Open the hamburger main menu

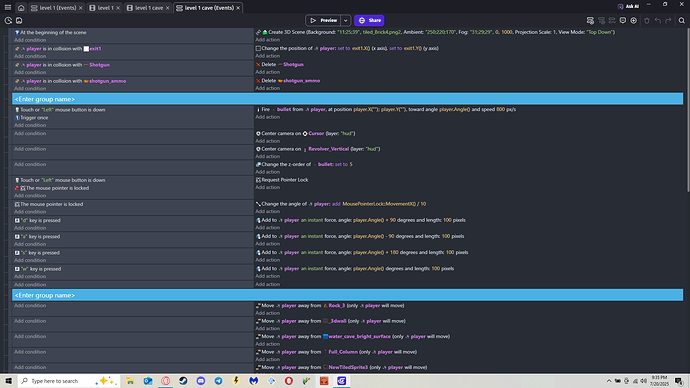(x=8, y=7)
